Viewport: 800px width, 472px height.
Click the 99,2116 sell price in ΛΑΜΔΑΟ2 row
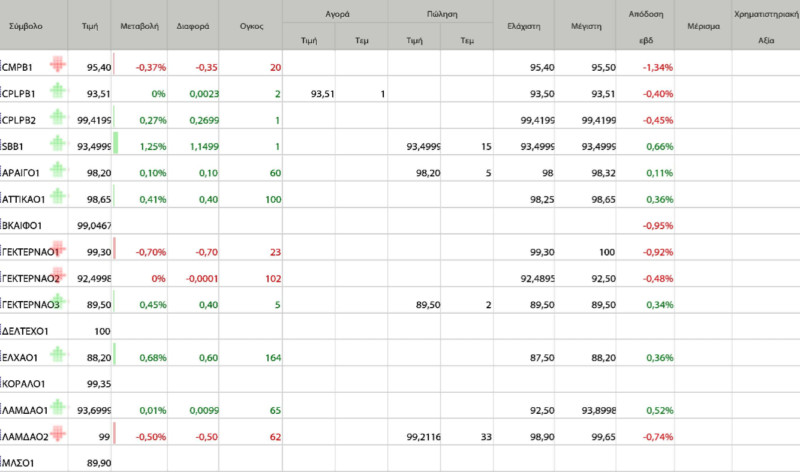[x=423, y=437]
